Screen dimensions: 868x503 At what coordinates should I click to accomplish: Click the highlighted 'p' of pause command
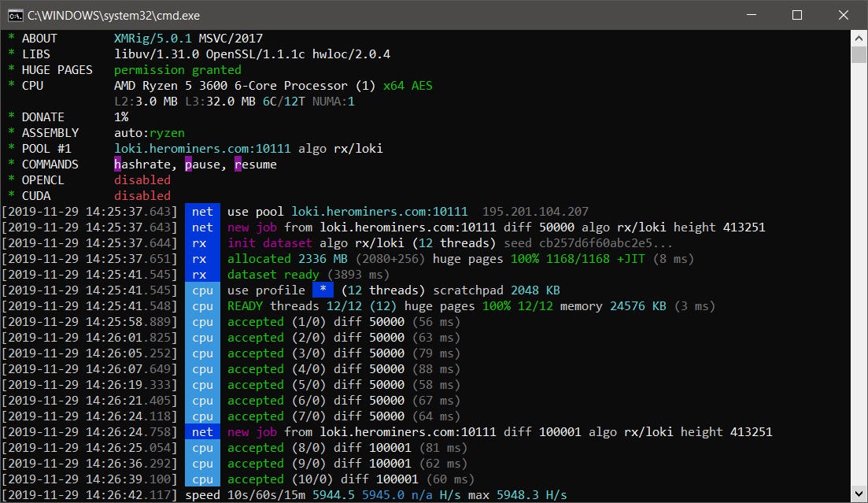tap(188, 165)
